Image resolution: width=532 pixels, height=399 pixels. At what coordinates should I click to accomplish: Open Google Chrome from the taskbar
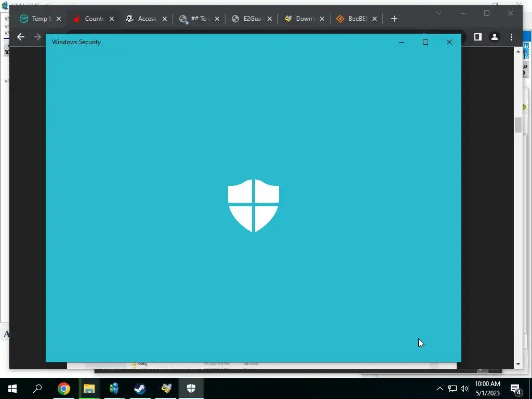click(63, 389)
